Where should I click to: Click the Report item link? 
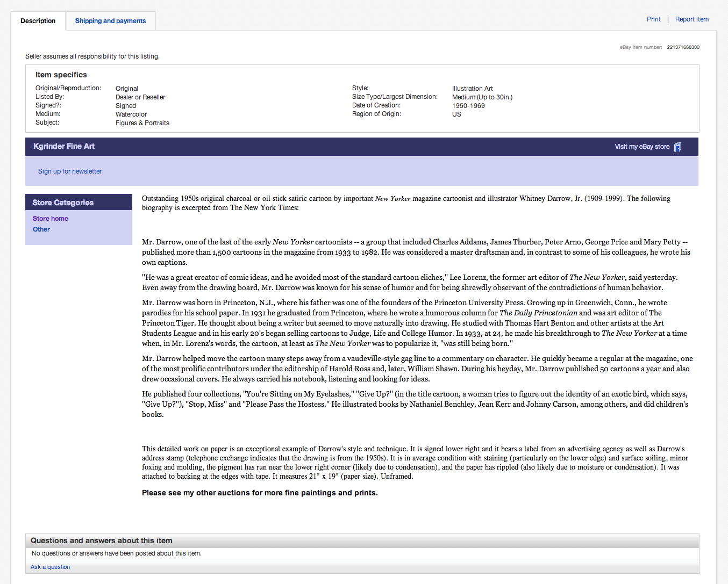pos(691,19)
